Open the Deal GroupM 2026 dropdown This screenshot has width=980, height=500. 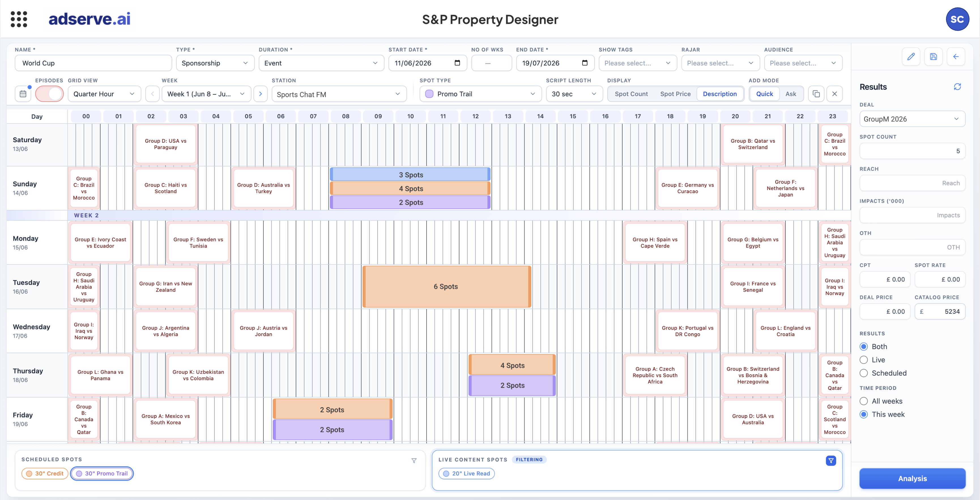[912, 119]
